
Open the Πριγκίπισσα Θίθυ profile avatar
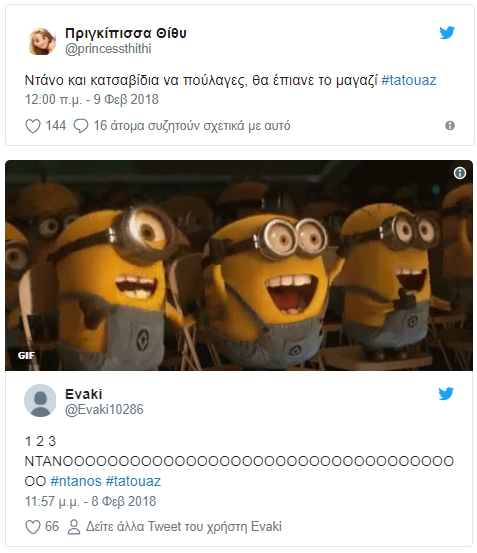click(x=42, y=41)
